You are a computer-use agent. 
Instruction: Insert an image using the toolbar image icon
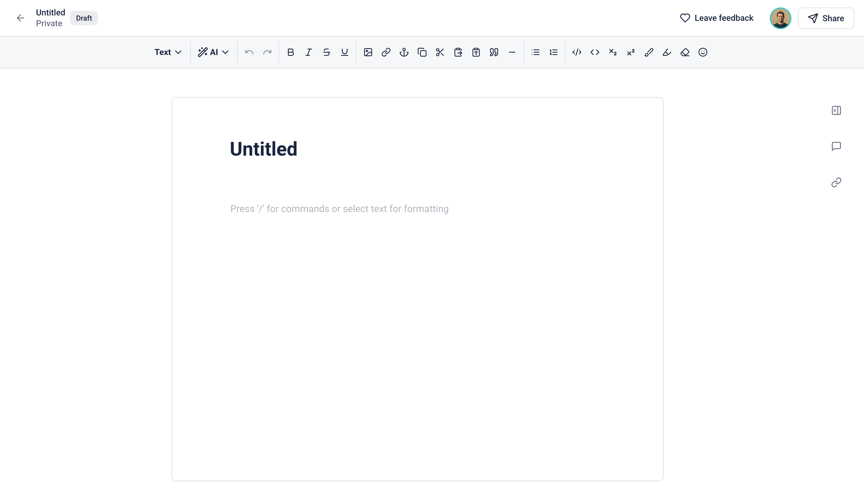click(368, 52)
